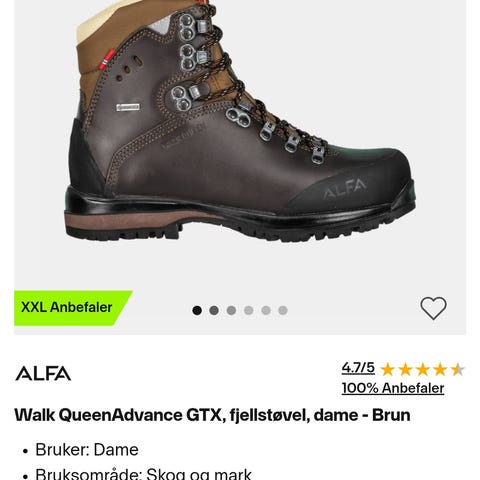480x480 pixels.
Task: Jump to the third image dot
Action: pyautogui.click(x=231, y=310)
